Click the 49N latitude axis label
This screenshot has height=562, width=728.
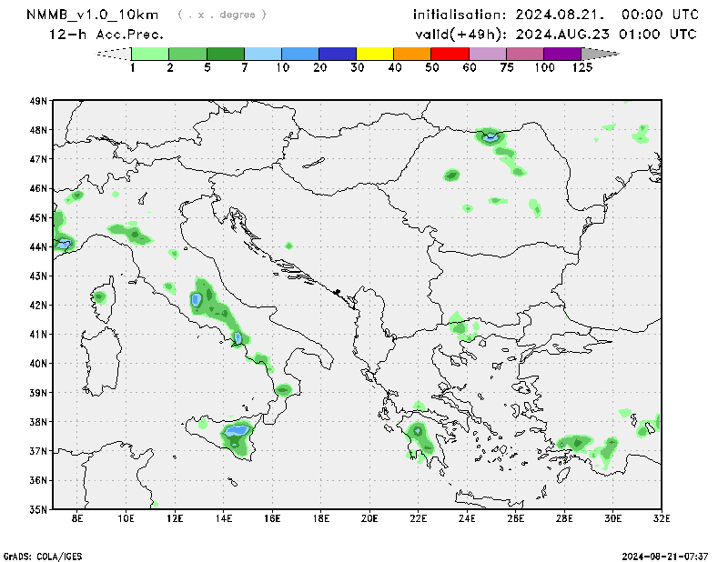(38, 101)
